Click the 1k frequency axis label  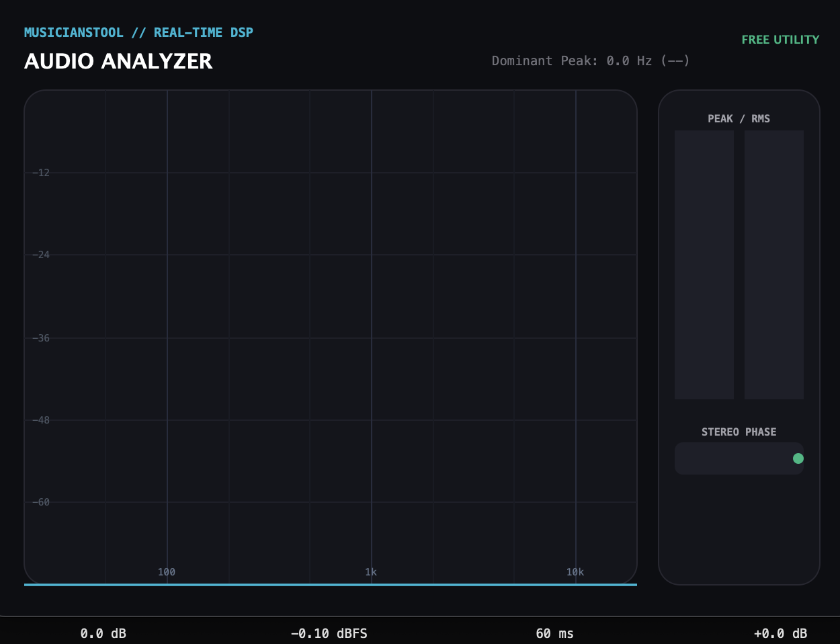click(371, 572)
